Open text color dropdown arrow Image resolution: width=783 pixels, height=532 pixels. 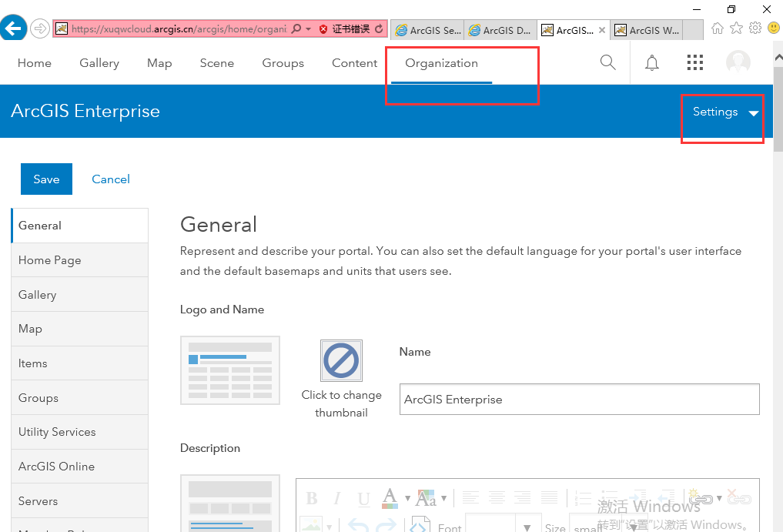click(x=407, y=499)
